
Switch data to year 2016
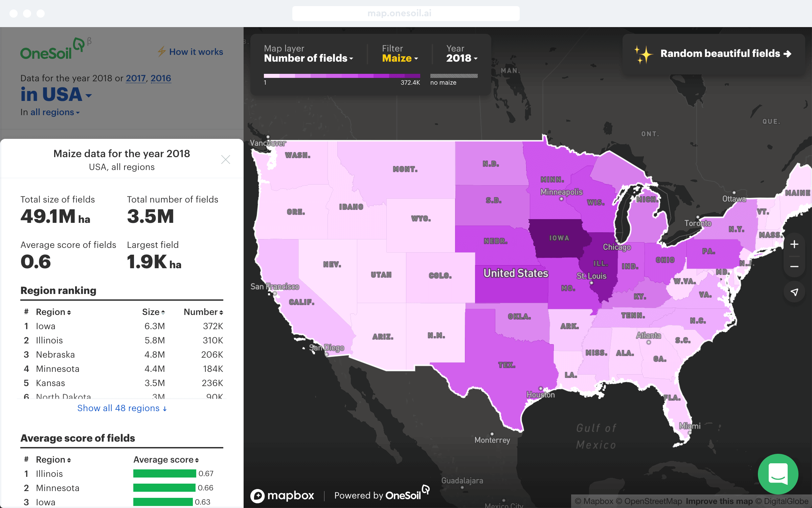click(x=161, y=78)
